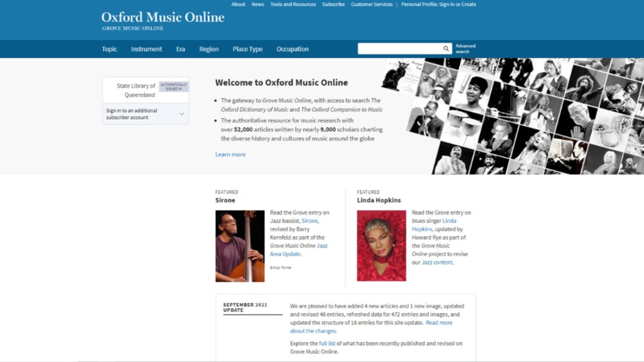
Task: Open the full list link
Action: pos(327,343)
